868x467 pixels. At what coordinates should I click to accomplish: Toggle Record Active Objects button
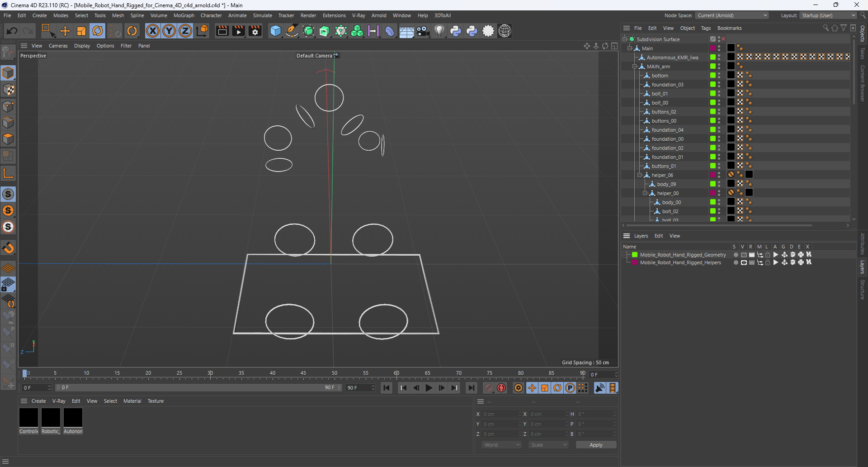tap(489, 388)
